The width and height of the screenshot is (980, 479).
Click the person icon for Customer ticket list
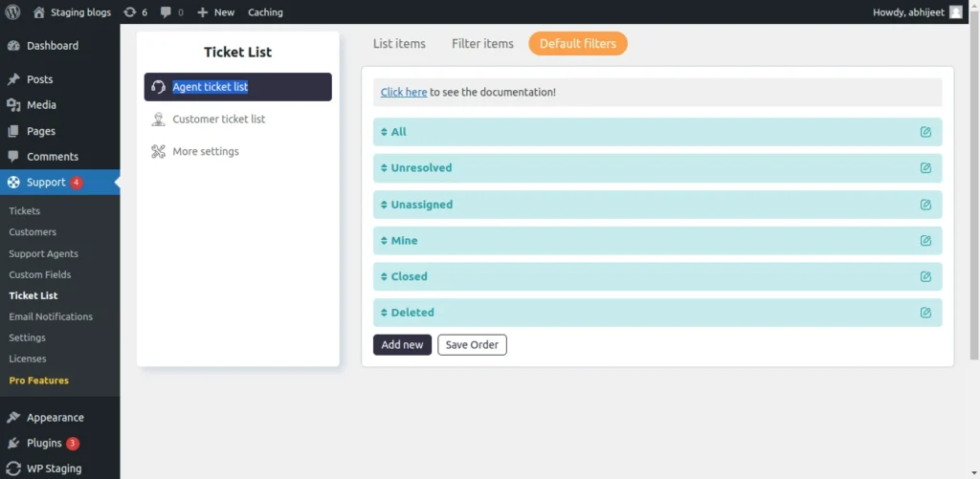pyautogui.click(x=158, y=120)
